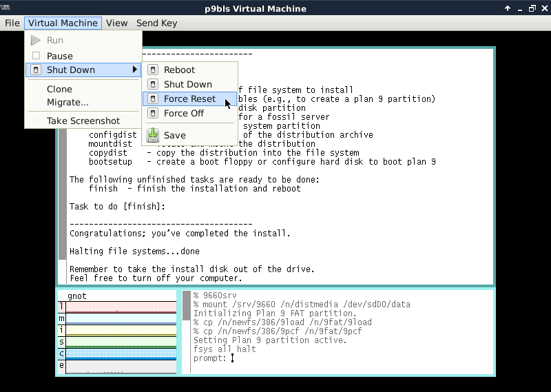Click the green Save arrow icon
The image size is (551, 392).
pyautogui.click(x=153, y=135)
